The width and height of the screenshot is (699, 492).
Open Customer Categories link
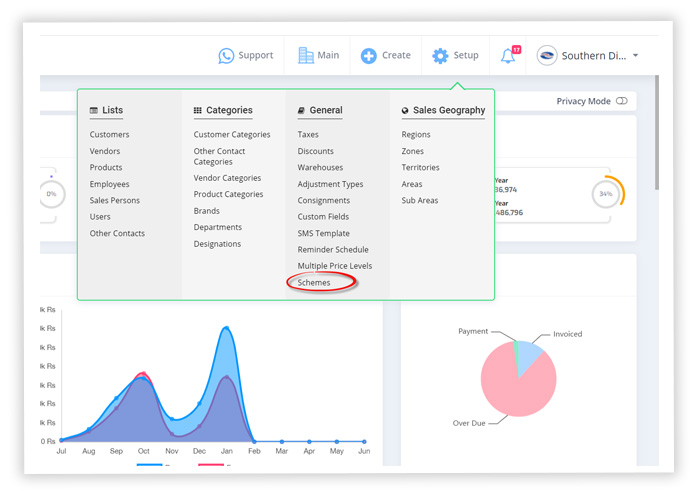click(232, 135)
